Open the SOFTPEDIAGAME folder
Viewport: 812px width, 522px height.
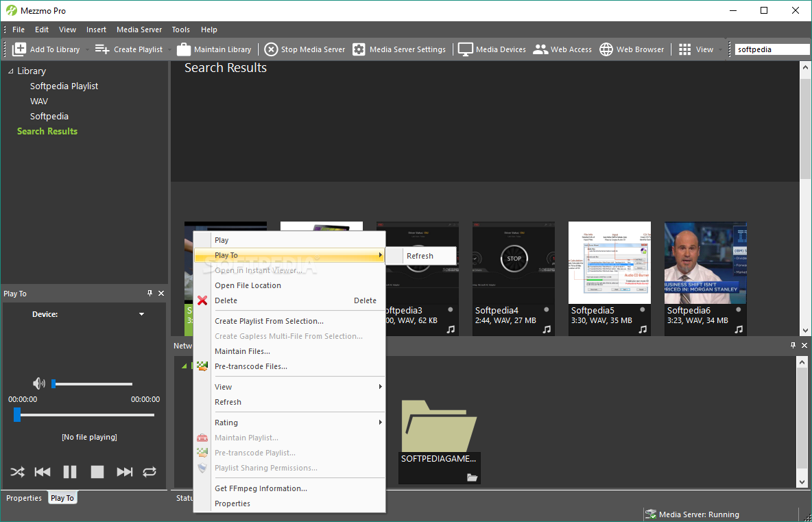coord(439,441)
